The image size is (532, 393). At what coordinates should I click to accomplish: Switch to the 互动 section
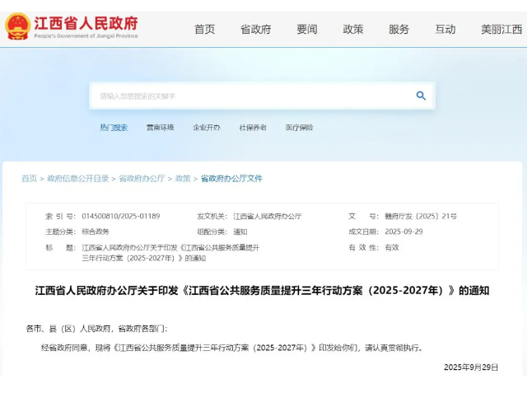(x=445, y=30)
